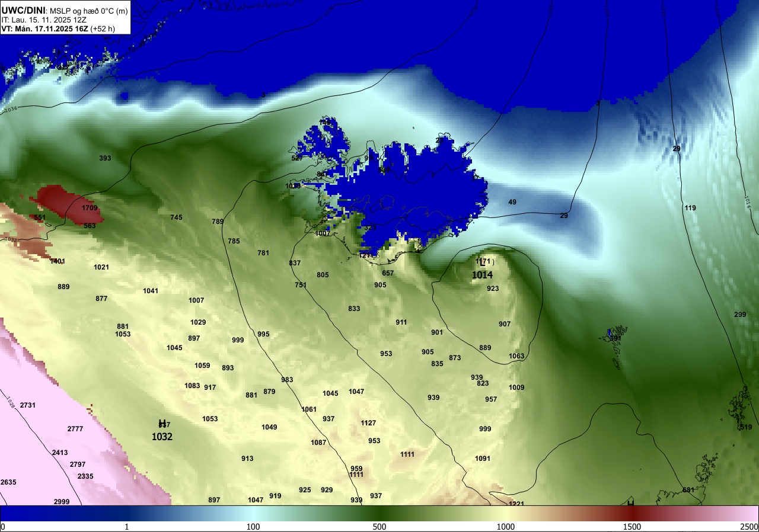Click the height value 805
Screen dimensions: 759x532
tap(323, 275)
